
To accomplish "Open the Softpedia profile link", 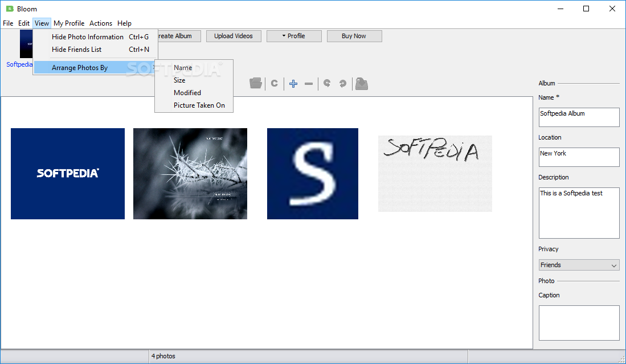I will (x=19, y=64).
